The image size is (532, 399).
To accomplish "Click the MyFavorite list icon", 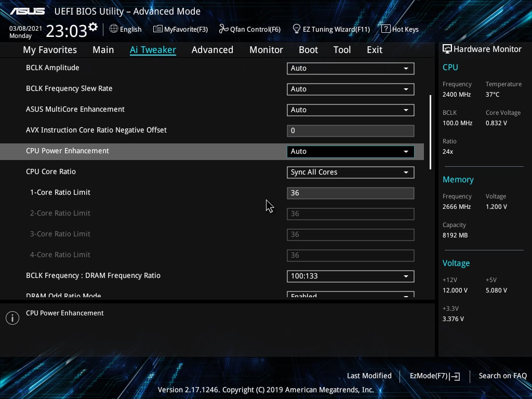I will click(x=158, y=29).
